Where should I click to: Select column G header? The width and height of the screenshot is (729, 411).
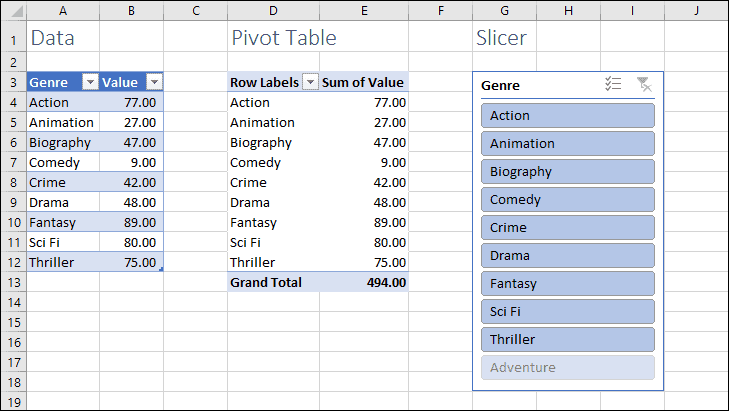pyautogui.click(x=504, y=10)
